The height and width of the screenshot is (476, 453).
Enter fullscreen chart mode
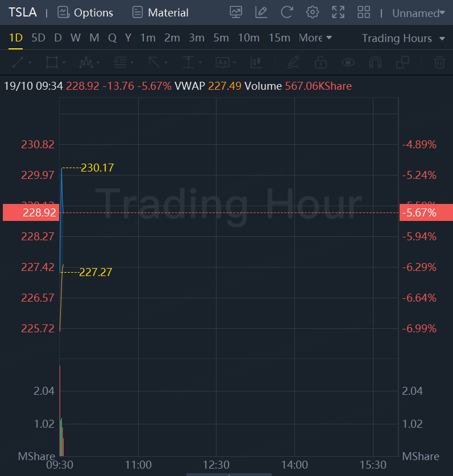click(338, 12)
